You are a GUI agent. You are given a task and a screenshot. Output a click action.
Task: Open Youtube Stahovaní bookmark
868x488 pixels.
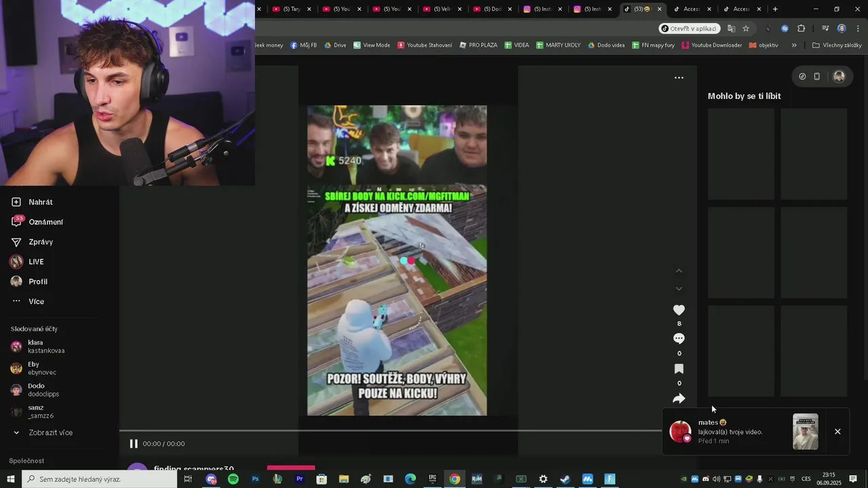[x=425, y=45]
